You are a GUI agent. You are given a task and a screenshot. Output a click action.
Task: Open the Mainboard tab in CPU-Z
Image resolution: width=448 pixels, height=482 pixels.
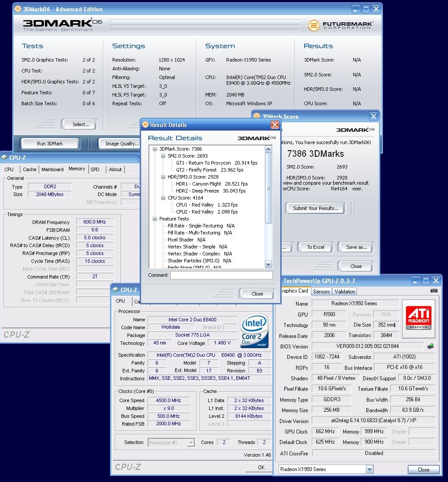tap(52, 169)
